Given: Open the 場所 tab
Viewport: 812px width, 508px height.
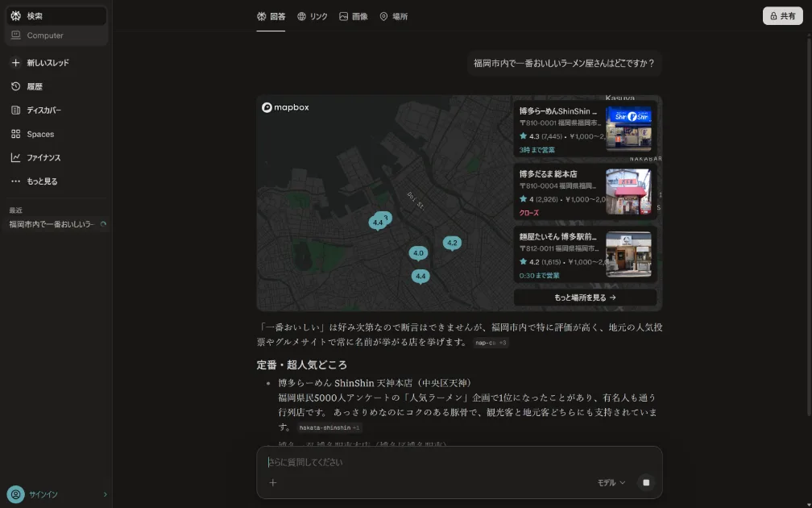Looking at the screenshot, I should click(392, 16).
